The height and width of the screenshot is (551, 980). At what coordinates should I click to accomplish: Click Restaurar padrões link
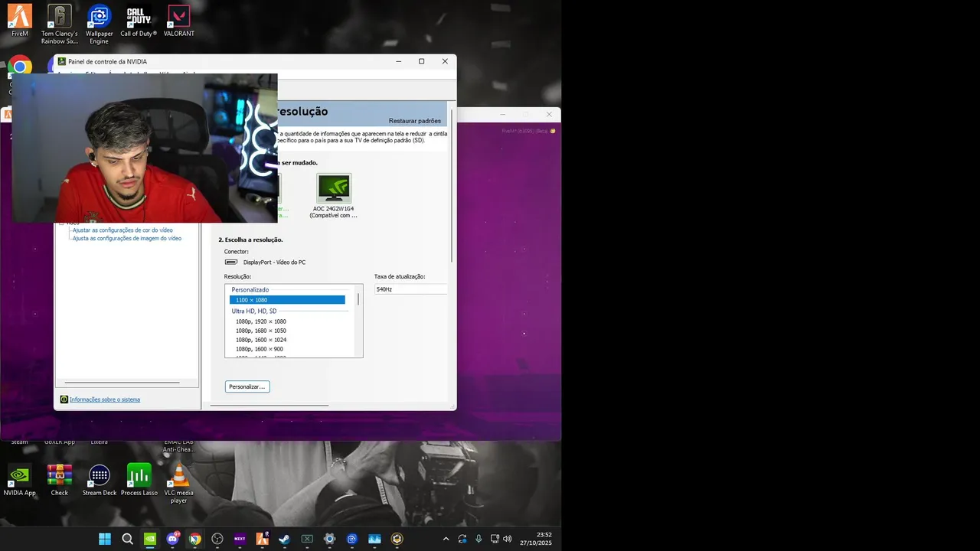coord(415,121)
